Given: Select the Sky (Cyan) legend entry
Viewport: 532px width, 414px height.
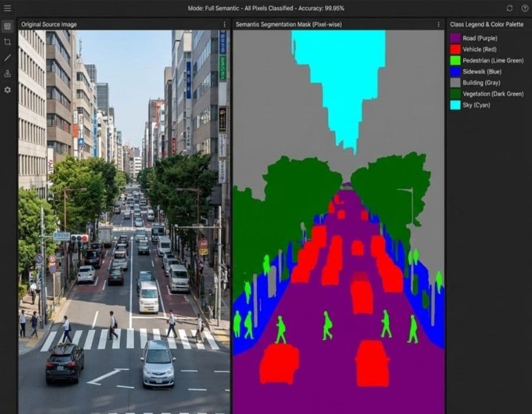Looking at the screenshot, I should [x=476, y=105].
